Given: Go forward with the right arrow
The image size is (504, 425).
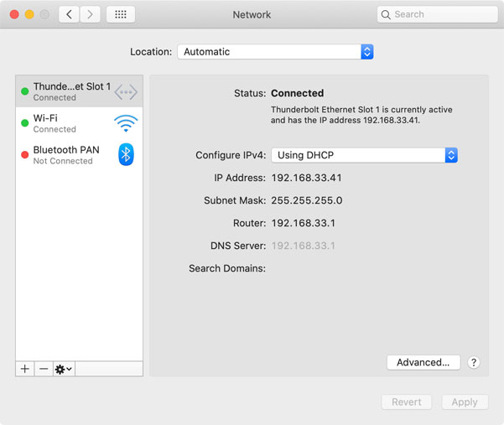Looking at the screenshot, I should 90,15.
